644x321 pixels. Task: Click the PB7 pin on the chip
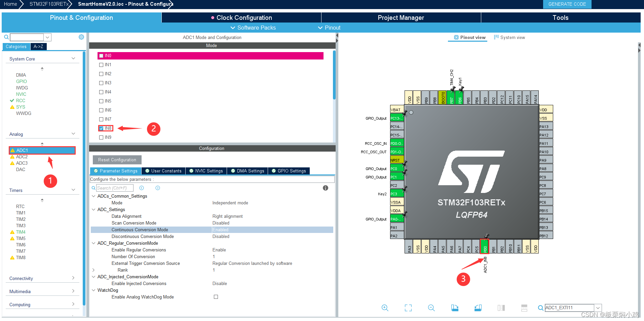click(451, 97)
